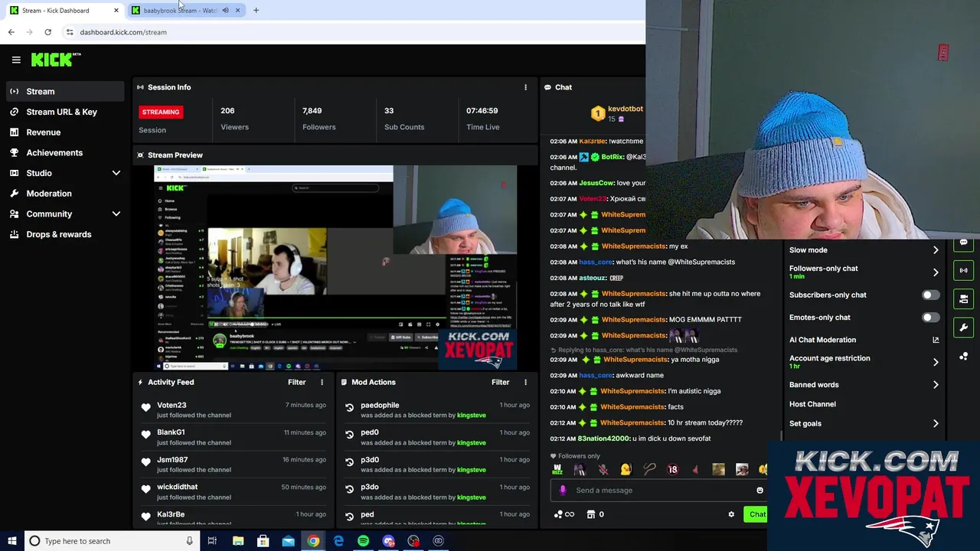
Task: Open File Explorer from the taskbar
Action: point(237,541)
